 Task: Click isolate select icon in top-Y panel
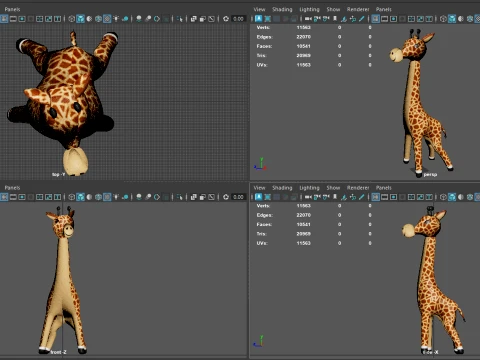click(180, 19)
